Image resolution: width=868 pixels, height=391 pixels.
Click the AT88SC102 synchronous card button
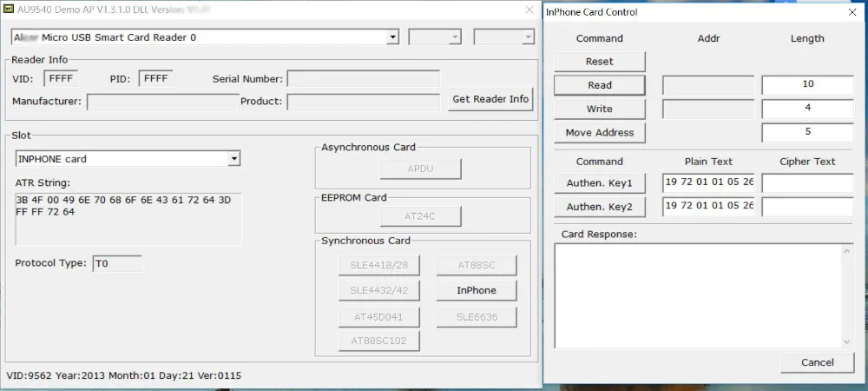click(x=378, y=341)
